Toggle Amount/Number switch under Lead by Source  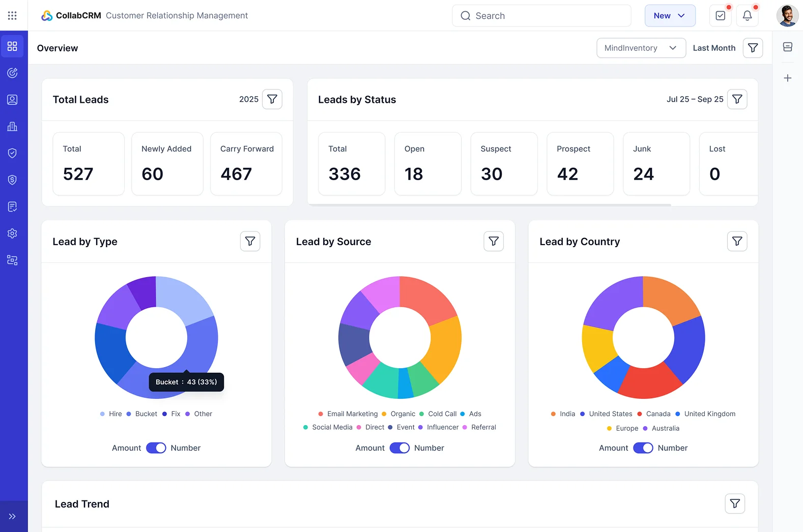pos(399,448)
